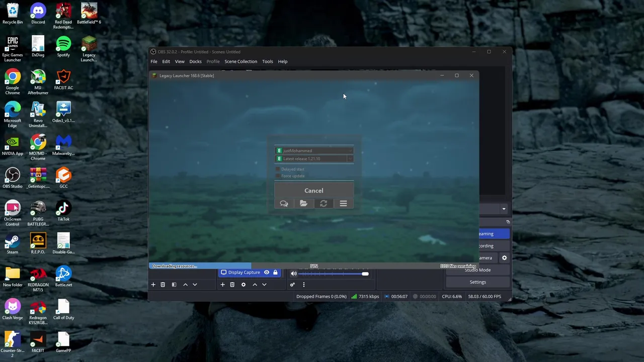This screenshot has height=362, width=644.
Task: Click the FACEIT AC desktop icon
Action: (63, 79)
